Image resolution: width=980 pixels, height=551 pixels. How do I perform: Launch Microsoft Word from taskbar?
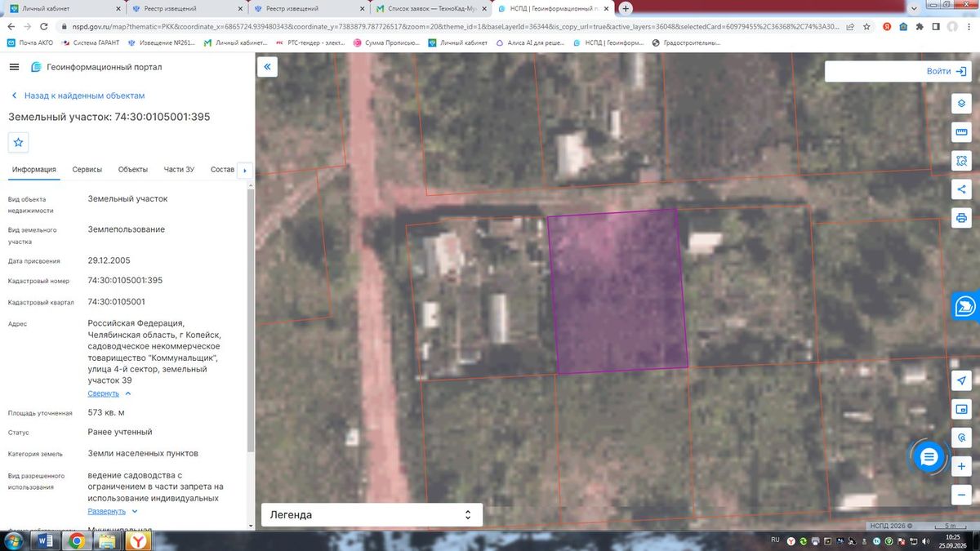coord(44,540)
